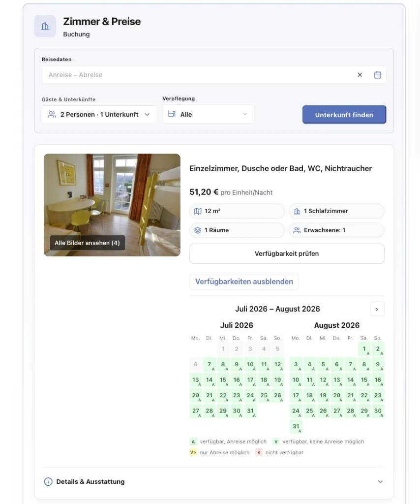Go to next months with arrow button
This screenshot has width=420, height=504.
click(x=377, y=309)
